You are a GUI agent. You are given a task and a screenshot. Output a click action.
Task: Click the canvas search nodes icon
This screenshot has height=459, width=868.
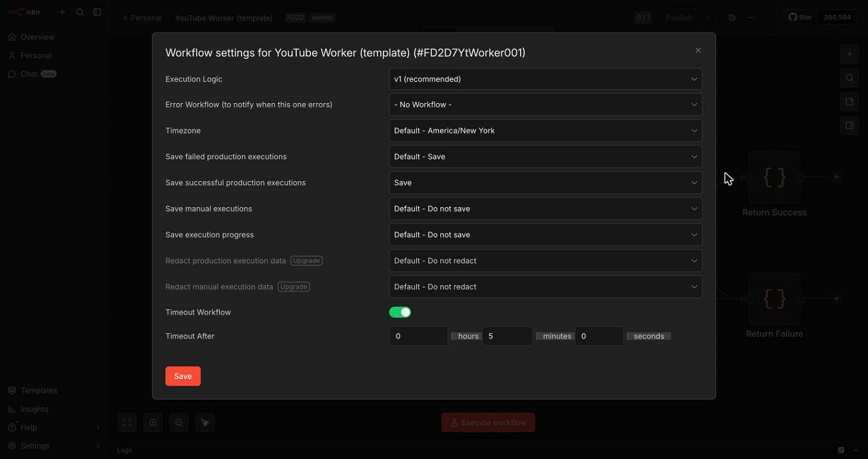pyautogui.click(x=850, y=77)
